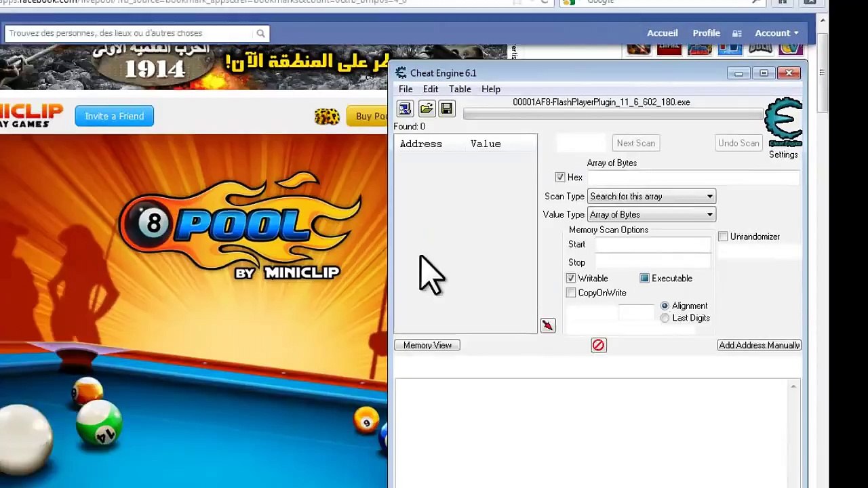Focus the Facebook search box
Image resolution: width=868 pixels, height=488 pixels.
pos(130,33)
